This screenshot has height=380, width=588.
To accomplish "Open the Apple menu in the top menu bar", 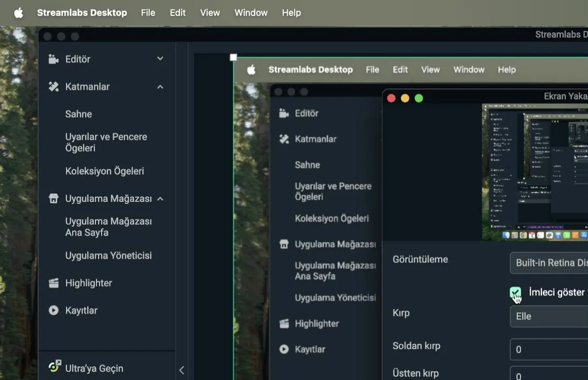I will 18,13.
